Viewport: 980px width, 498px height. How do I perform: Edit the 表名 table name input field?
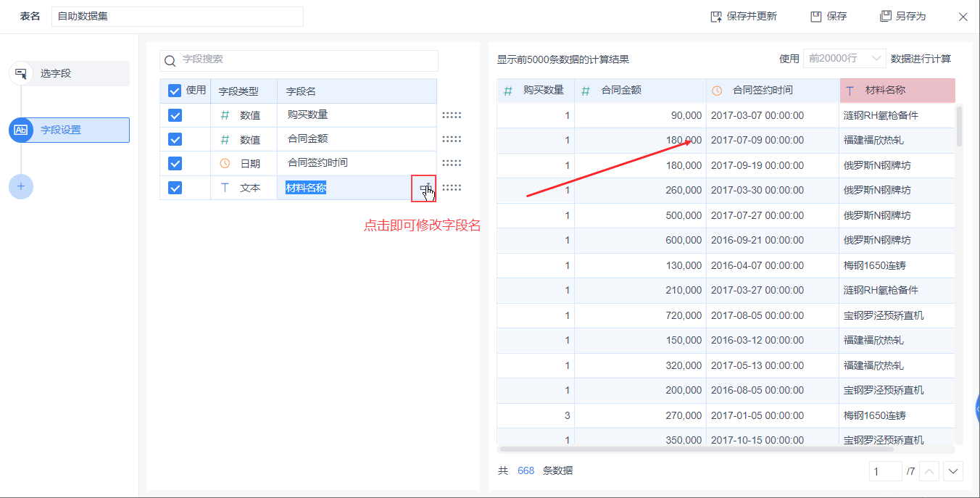click(x=178, y=16)
